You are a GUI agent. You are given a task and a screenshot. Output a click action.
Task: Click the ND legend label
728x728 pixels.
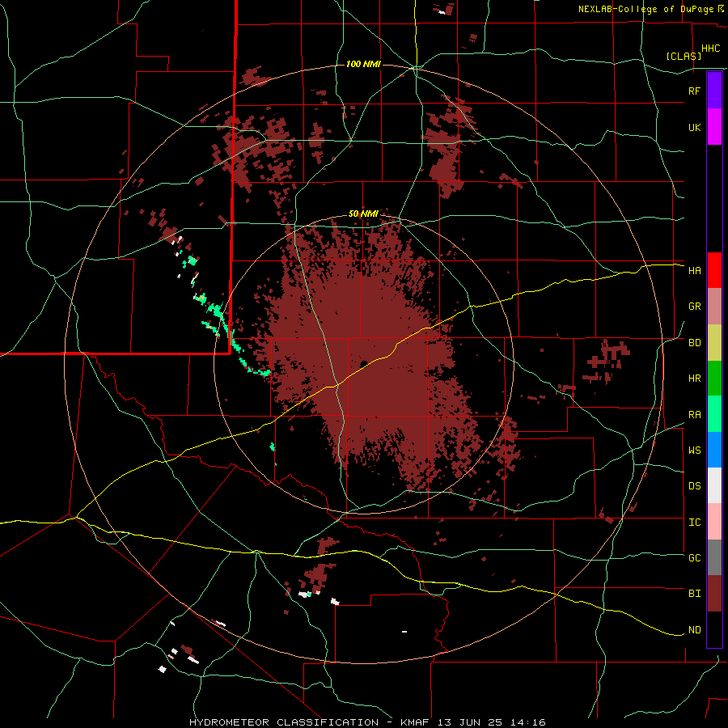pyautogui.click(x=694, y=630)
